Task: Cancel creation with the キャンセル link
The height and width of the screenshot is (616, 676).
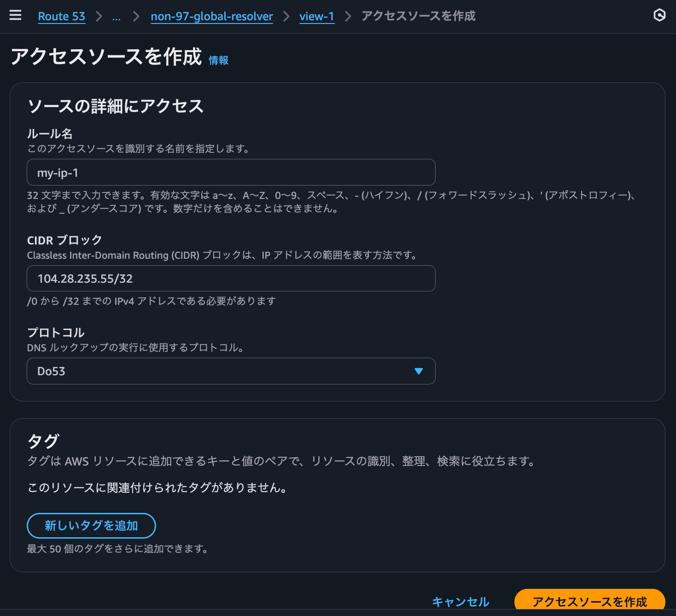Action: point(460,602)
